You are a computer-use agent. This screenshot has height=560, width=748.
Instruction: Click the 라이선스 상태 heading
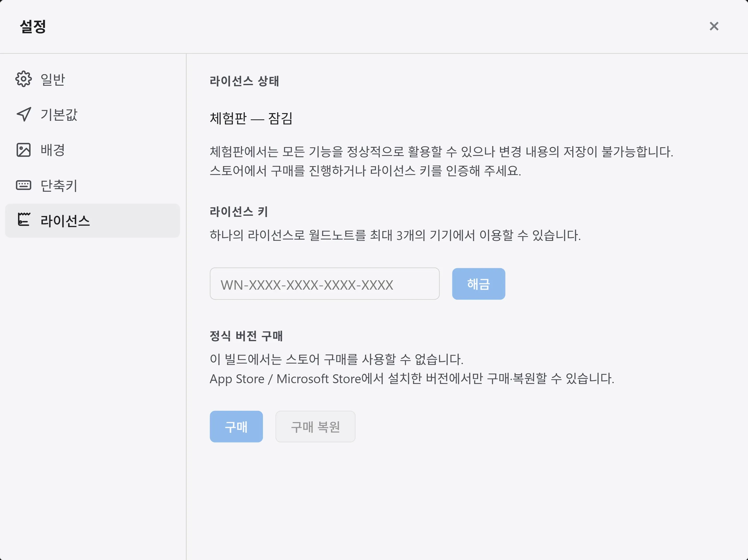coord(244,81)
